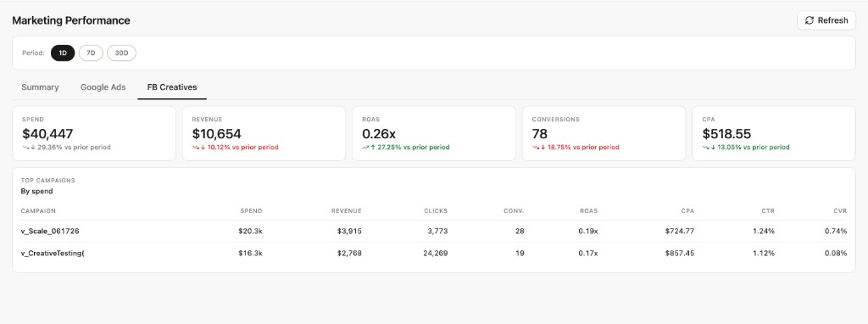
Task: Click the 18.75% vs prior period text
Action: 583,148
